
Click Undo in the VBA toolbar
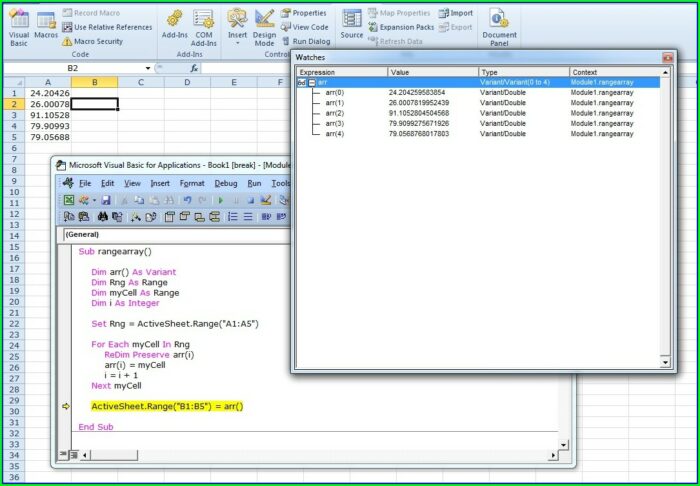click(x=188, y=200)
